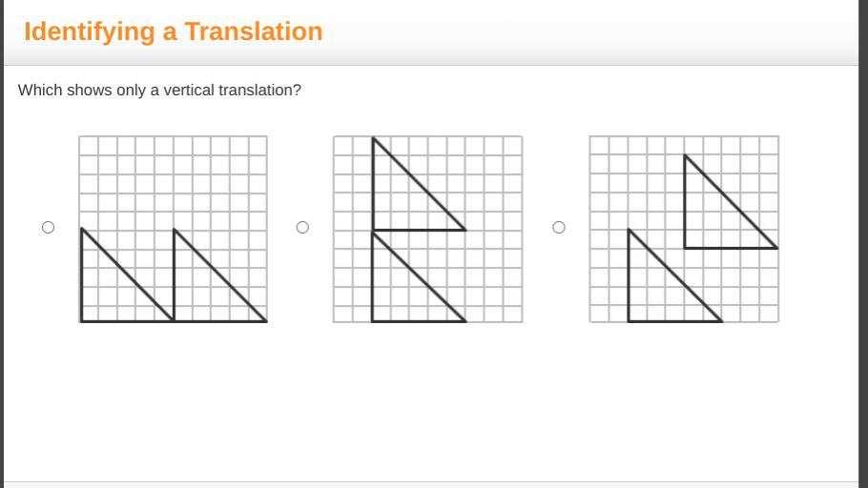The image size is (868, 488).
Task: Click the first grid with horizontally shifted triangles
Action: [x=173, y=181]
